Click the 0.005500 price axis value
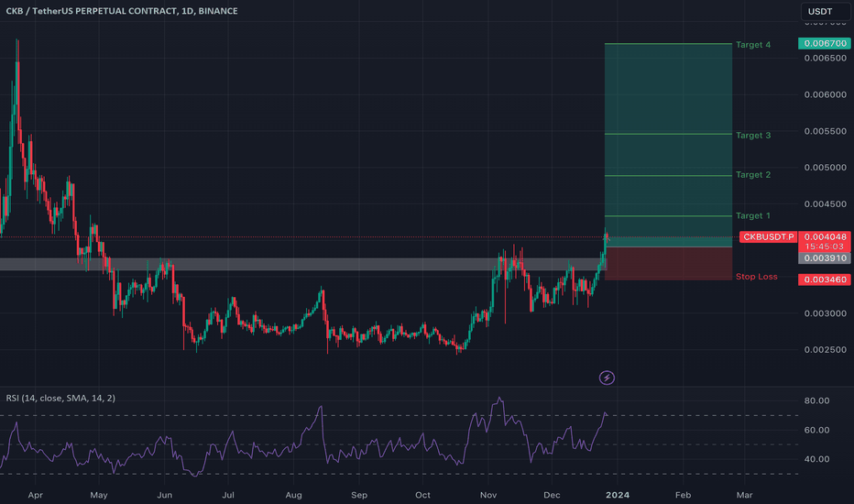This screenshot has height=504, width=854. (x=825, y=131)
